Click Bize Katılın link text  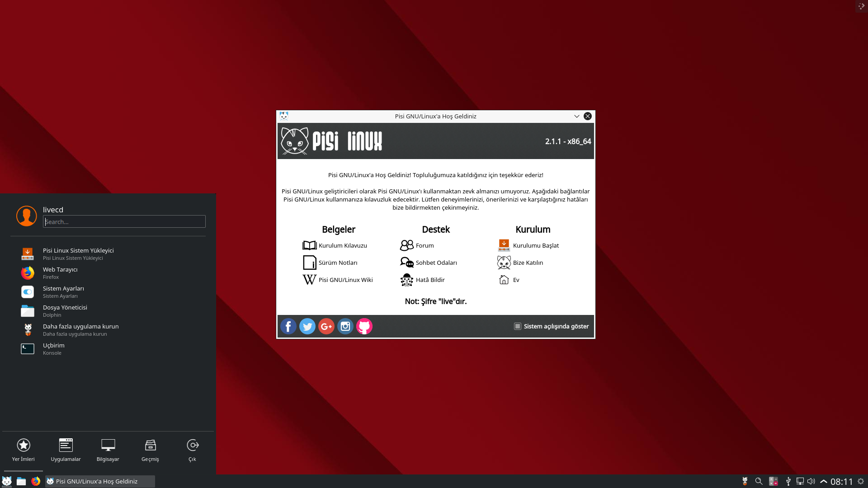coord(528,263)
